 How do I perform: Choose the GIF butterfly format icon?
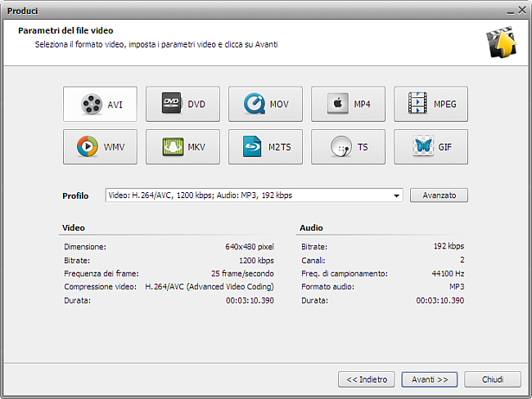[x=423, y=146]
